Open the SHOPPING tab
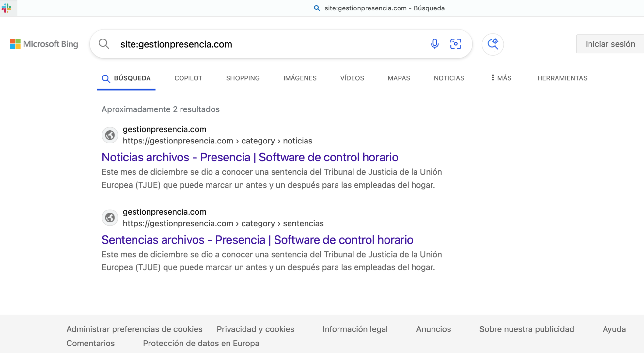The width and height of the screenshot is (644, 353). [243, 78]
